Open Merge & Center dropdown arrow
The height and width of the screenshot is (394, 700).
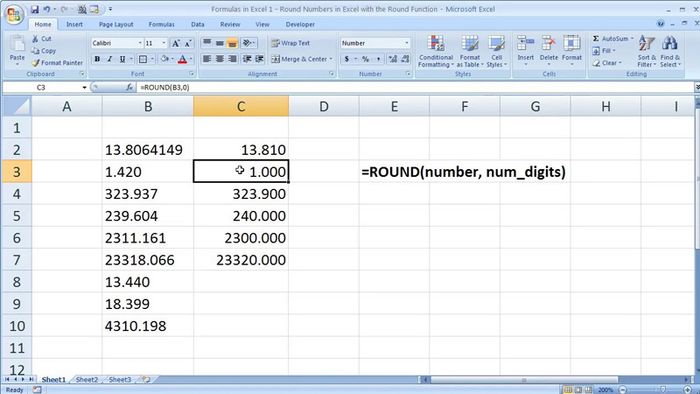(x=331, y=59)
